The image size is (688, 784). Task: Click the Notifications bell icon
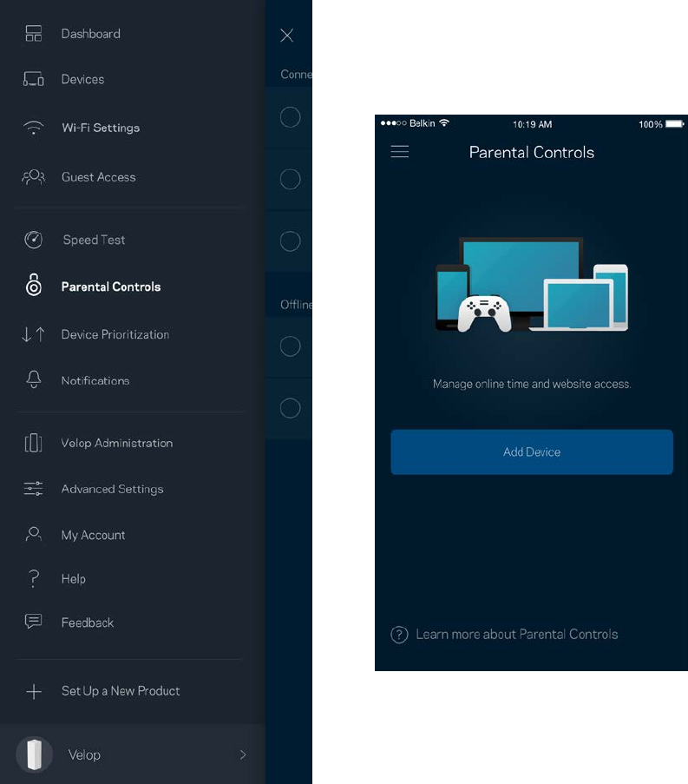pyautogui.click(x=34, y=379)
